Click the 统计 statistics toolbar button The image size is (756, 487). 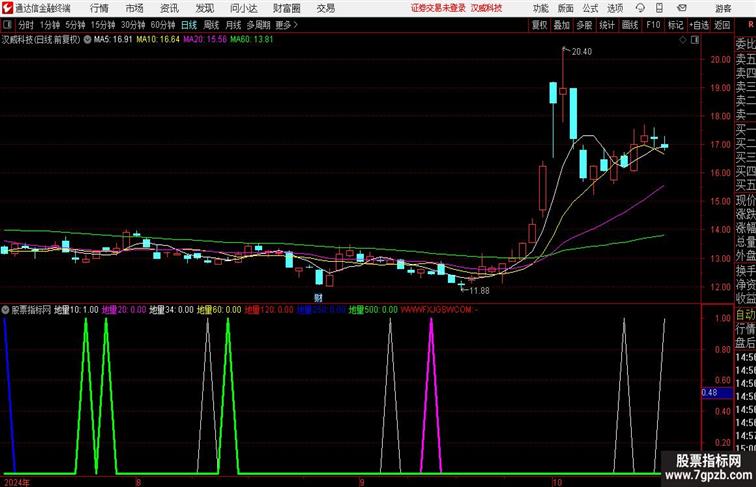607,25
